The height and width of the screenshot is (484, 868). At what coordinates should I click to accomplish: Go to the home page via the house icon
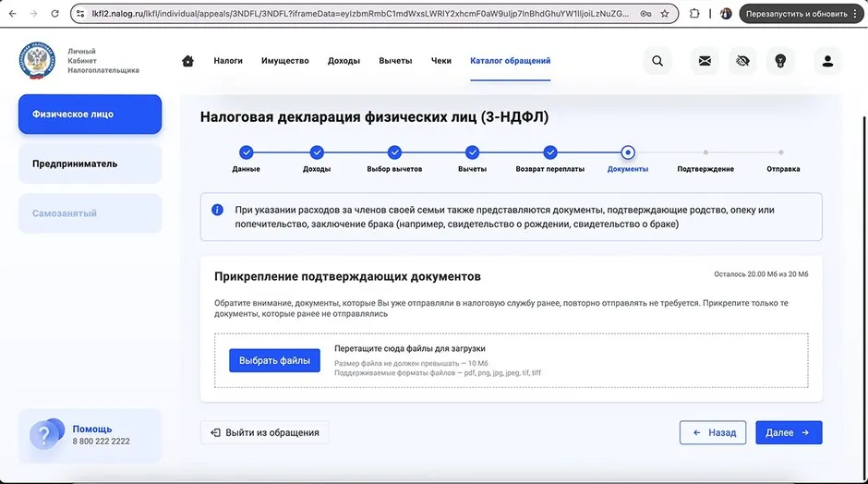187,61
